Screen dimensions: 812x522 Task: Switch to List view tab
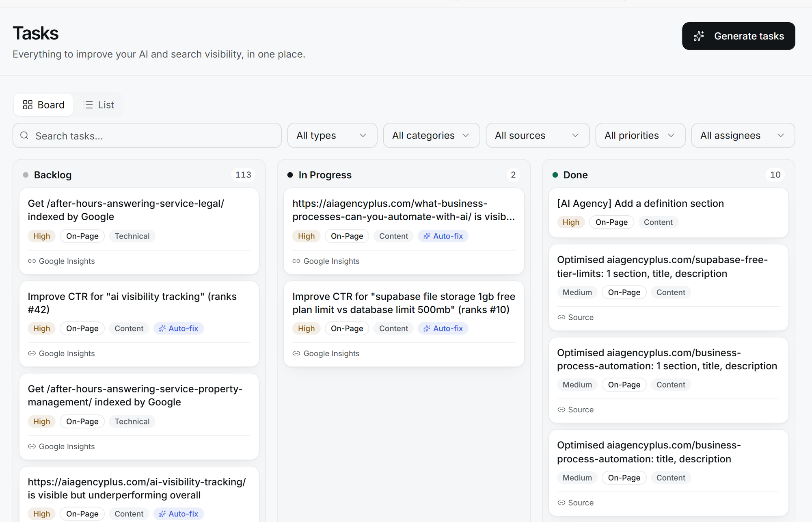pyautogui.click(x=99, y=105)
